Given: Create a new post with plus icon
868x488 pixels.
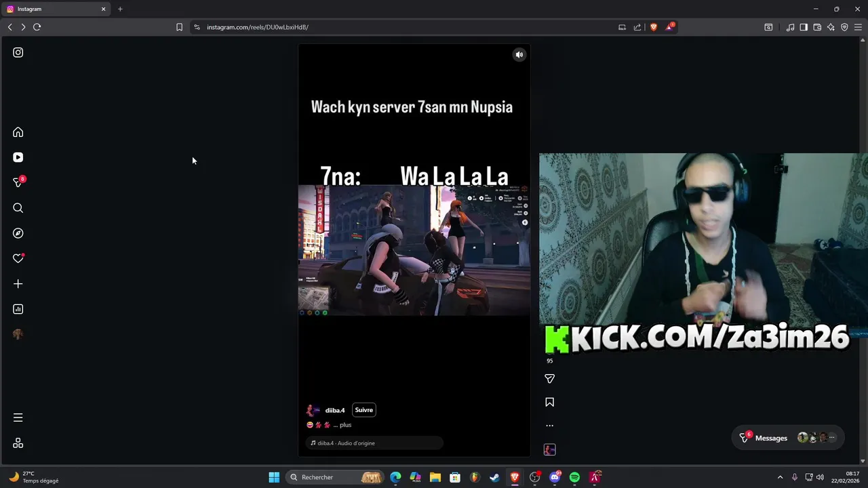Looking at the screenshot, I should (18, 284).
